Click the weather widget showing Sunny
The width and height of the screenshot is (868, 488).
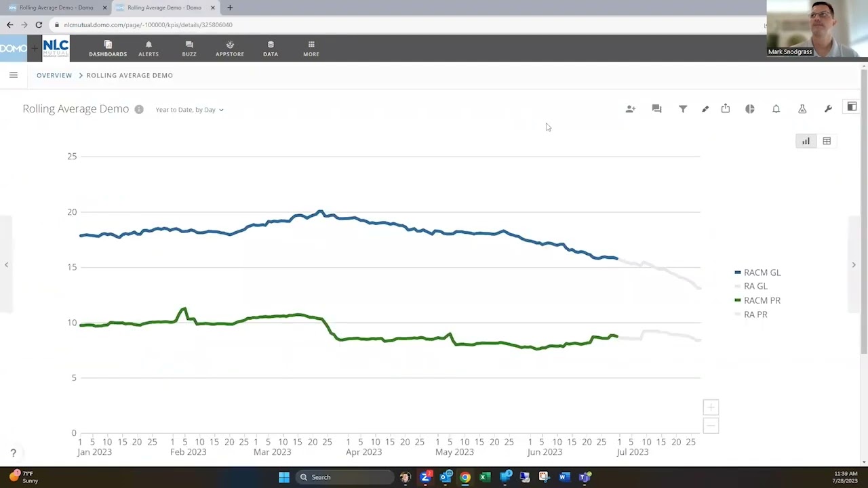(x=24, y=477)
